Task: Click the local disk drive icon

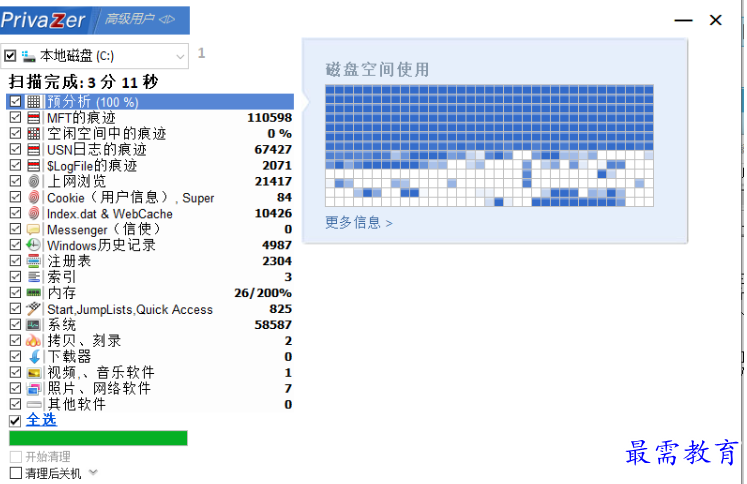Action: click(x=29, y=56)
